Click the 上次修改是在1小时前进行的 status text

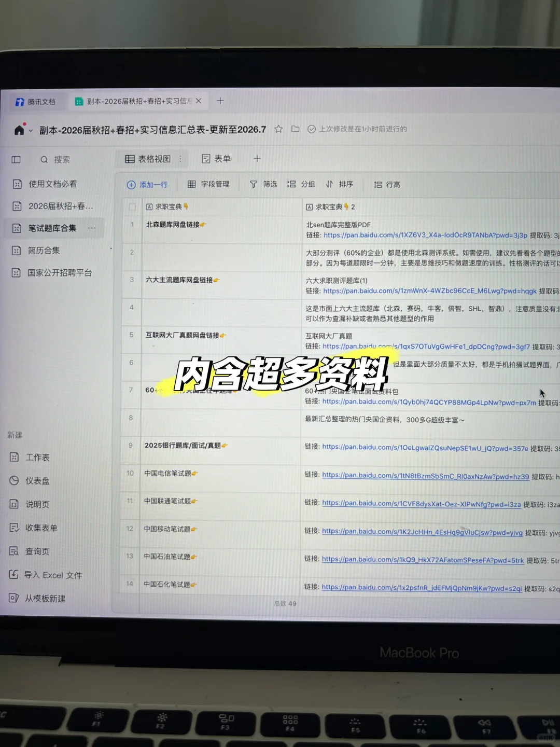pos(363,129)
